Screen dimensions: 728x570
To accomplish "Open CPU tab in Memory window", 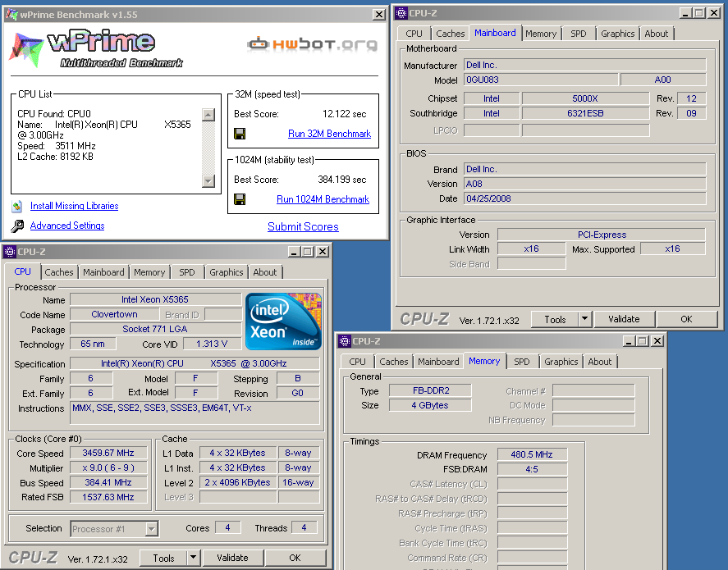I will coord(357,362).
